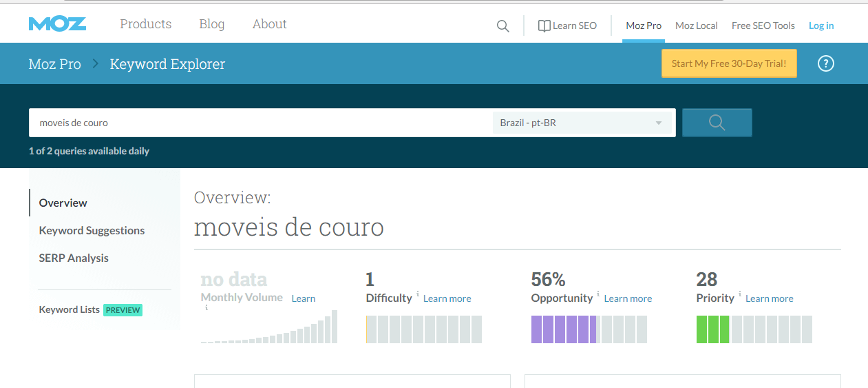Switch to the Moz Pro tab

[644, 25]
